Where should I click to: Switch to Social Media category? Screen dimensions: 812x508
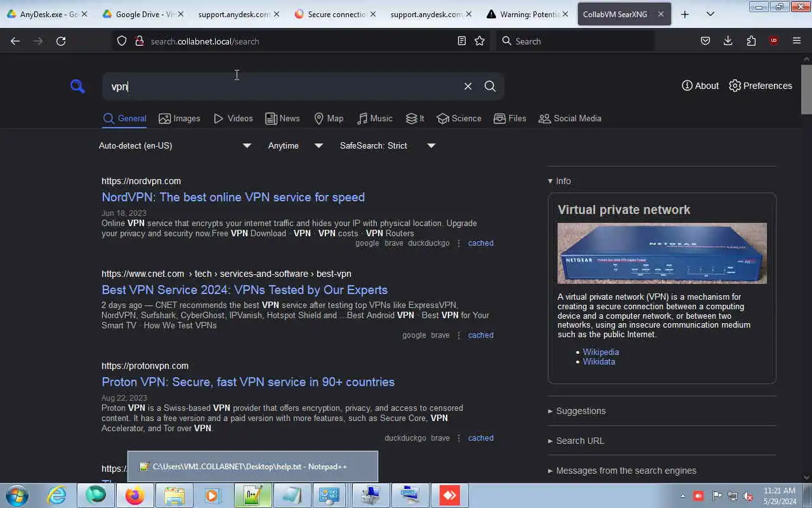tap(570, 119)
